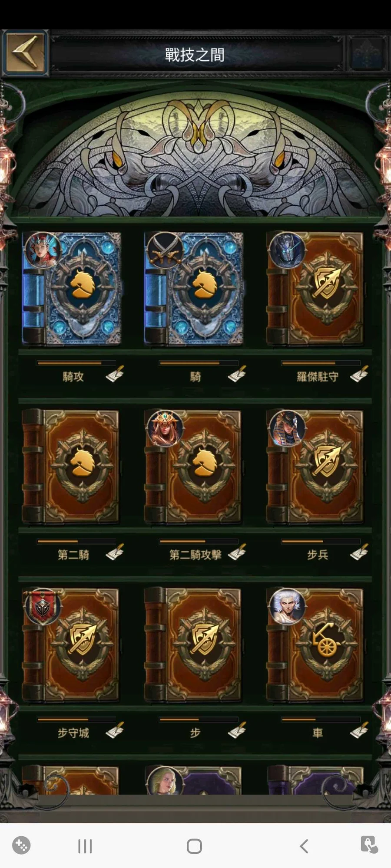Edit the name of 騎攻 preset
The height and width of the screenshot is (868, 391).
115,374
